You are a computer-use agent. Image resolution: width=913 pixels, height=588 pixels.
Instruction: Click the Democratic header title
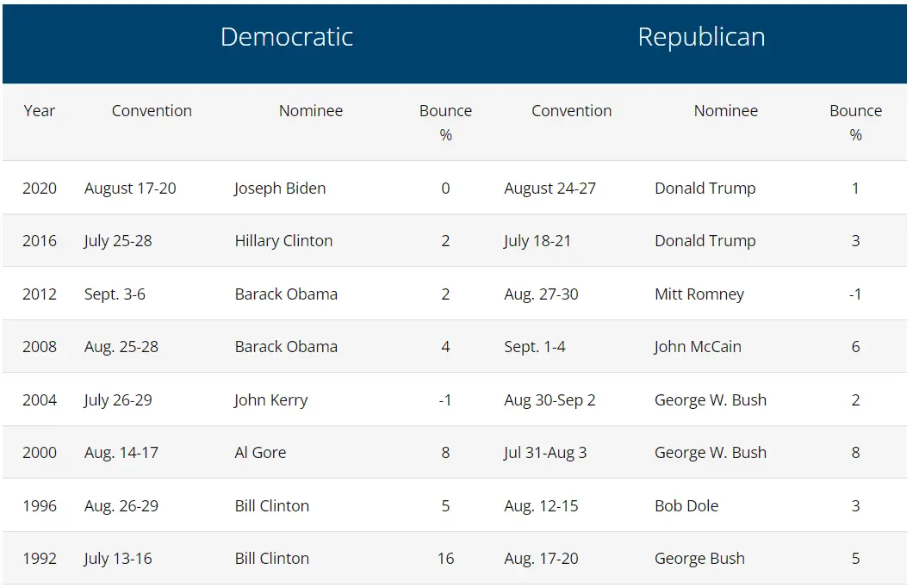point(286,37)
